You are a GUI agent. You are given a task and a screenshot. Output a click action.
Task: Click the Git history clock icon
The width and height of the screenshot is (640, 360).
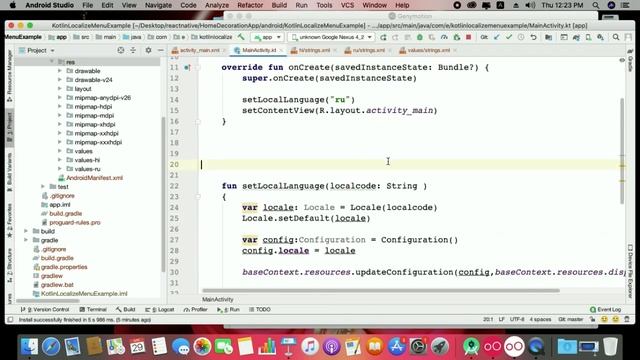click(521, 37)
